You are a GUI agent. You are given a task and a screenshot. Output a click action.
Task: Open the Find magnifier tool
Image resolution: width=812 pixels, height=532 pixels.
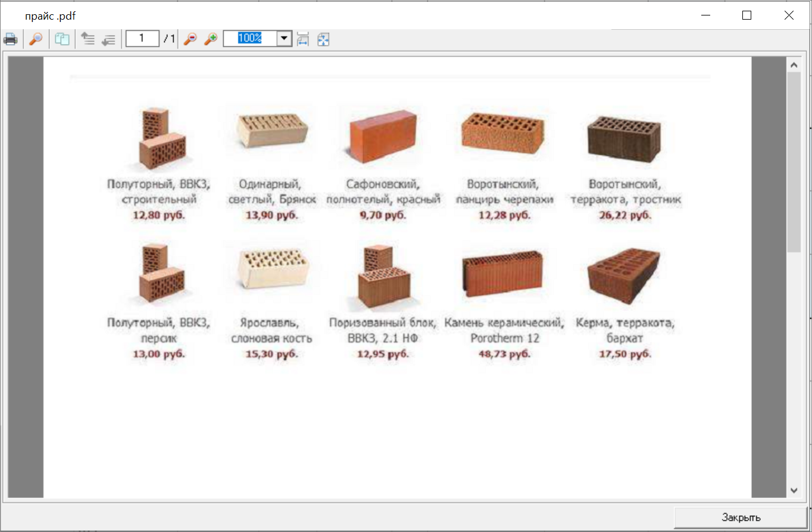click(x=36, y=39)
